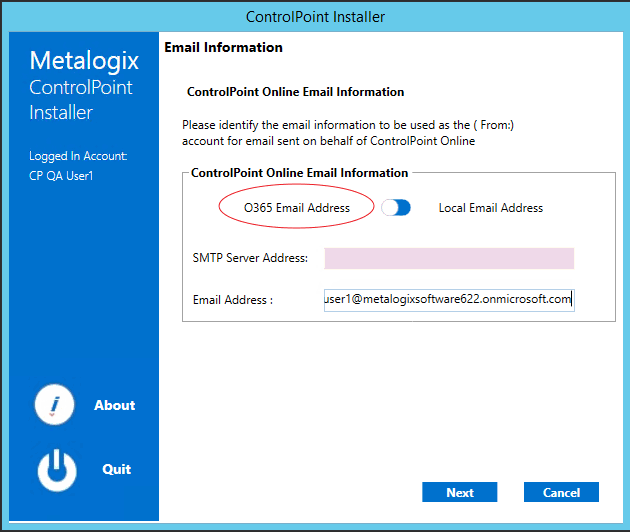This screenshot has height=532, width=630.
Task: Select the Local Email Address label
Action: 491,208
